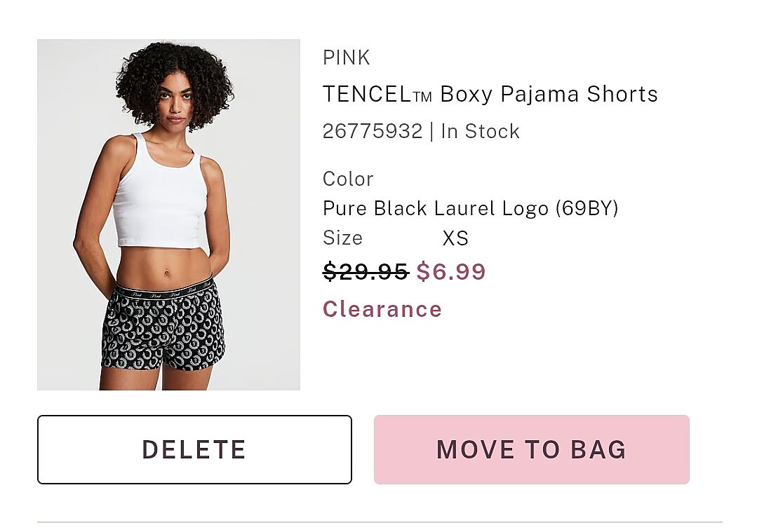
Task: Click the (69BY) color code
Action: pos(587,208)
